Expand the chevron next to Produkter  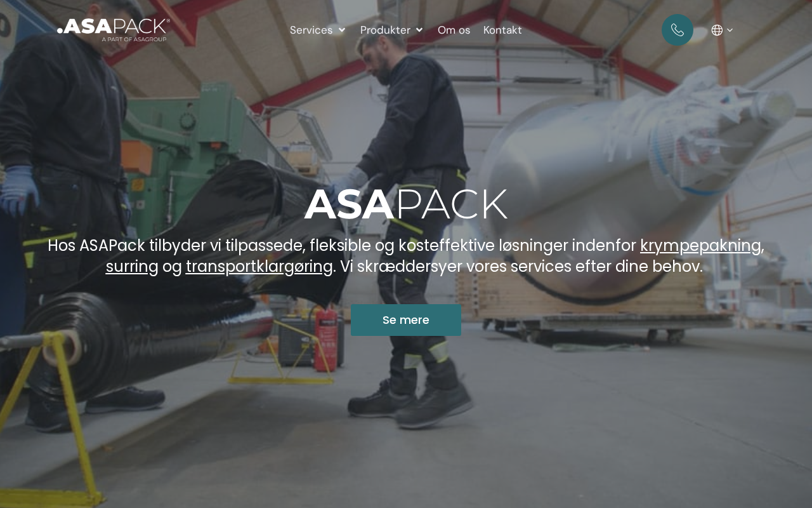click(x=419, y=30)
